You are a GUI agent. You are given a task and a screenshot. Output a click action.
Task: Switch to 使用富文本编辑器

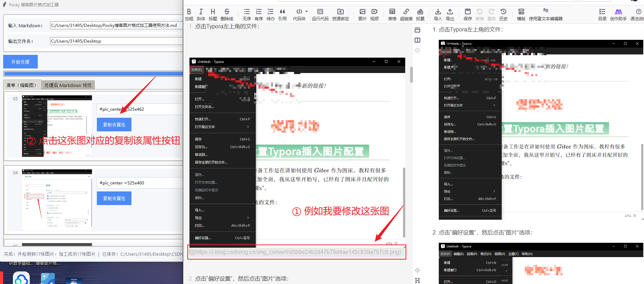pyautogui.click(x=546, y=15)
